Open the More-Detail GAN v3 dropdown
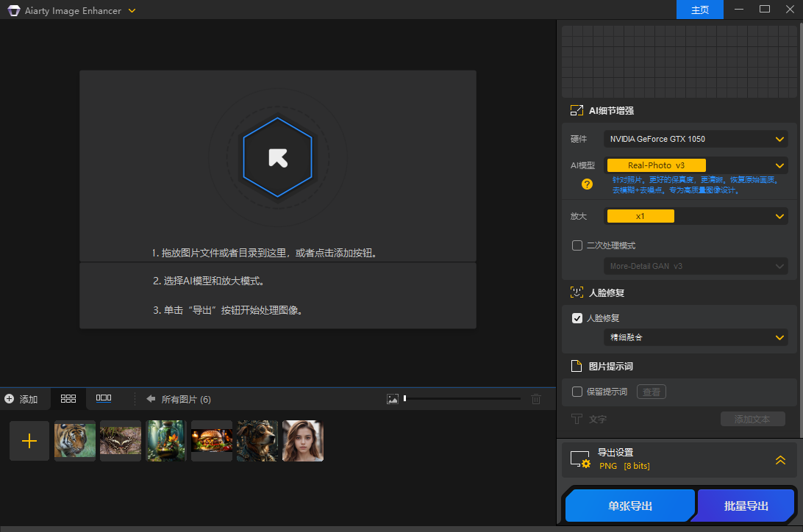This screenshot has width=803, height=532. pos(696,266)
